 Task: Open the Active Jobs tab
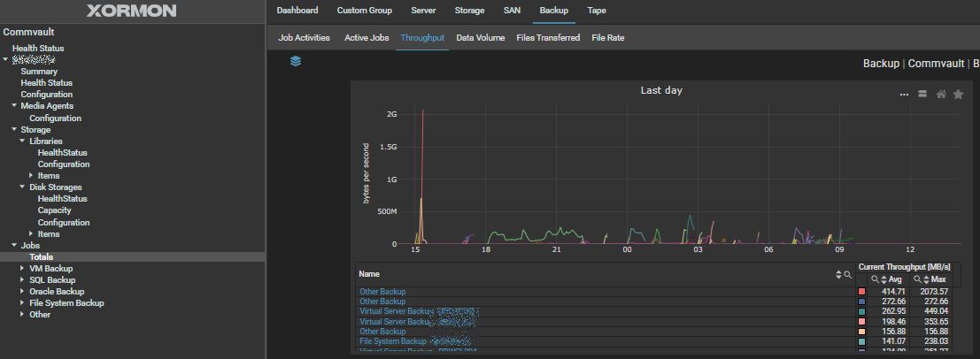367,38
